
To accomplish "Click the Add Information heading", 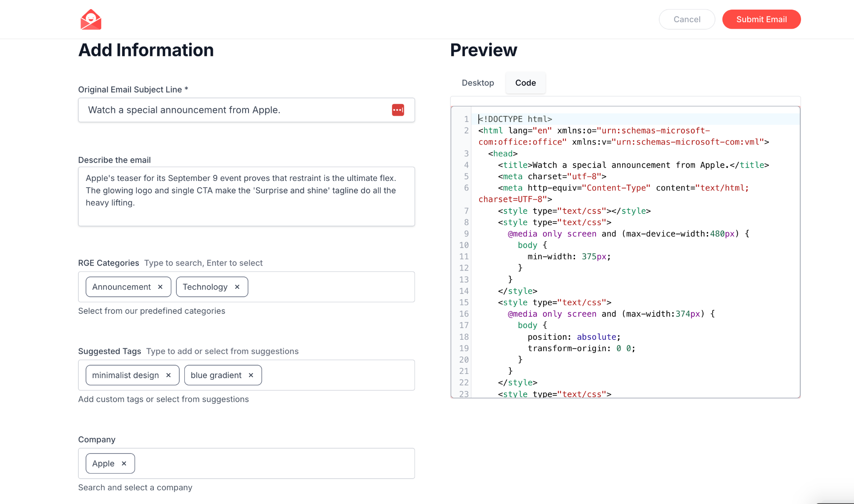I will 146,50.
